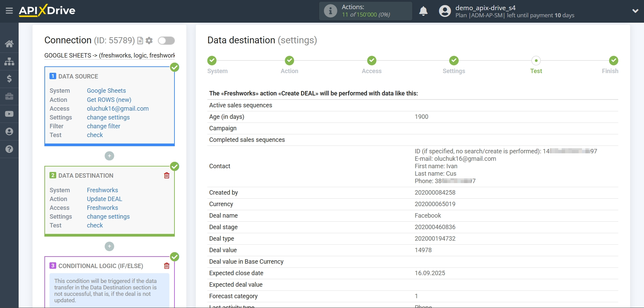
Task: Click check link in Data Destination
Action: [95, 225]
